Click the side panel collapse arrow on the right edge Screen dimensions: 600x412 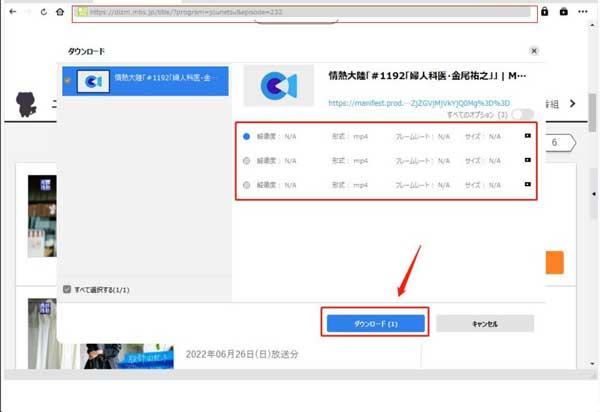click(x=594, y=194)
